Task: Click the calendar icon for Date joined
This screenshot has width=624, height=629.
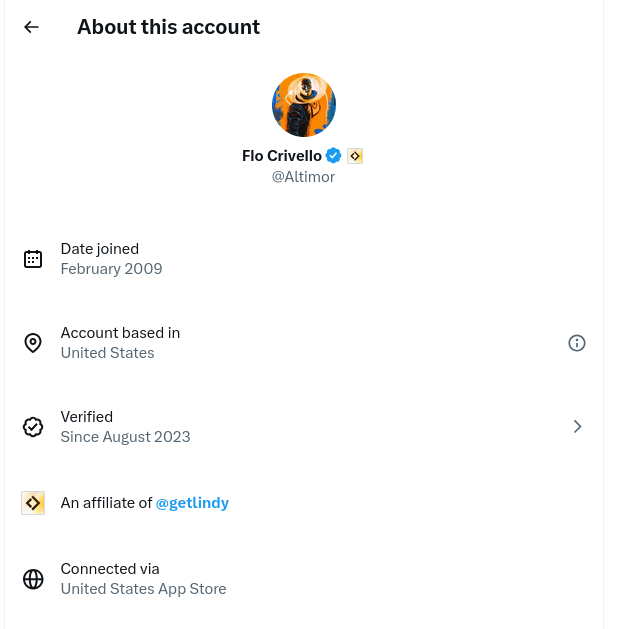Action: 33,259
